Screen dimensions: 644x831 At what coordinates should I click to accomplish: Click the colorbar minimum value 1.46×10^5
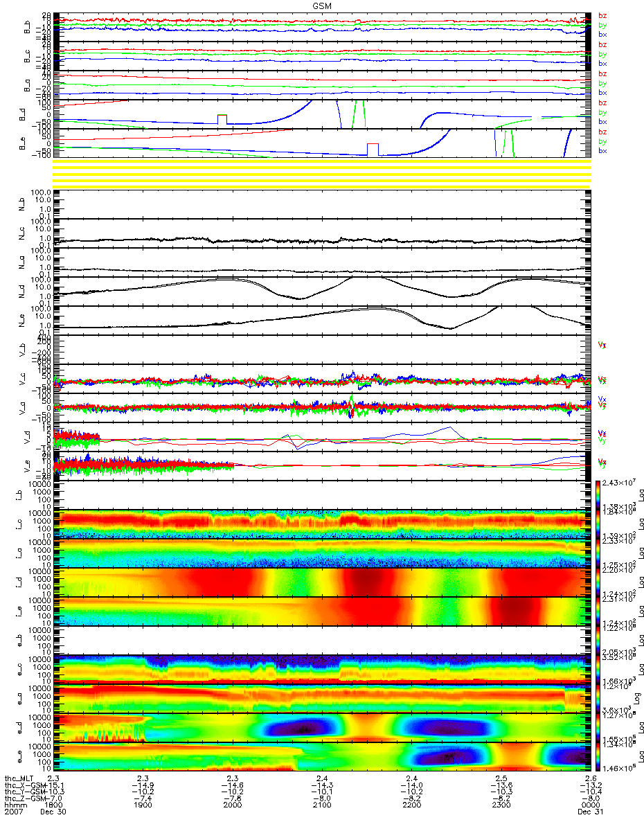[620, 769]
